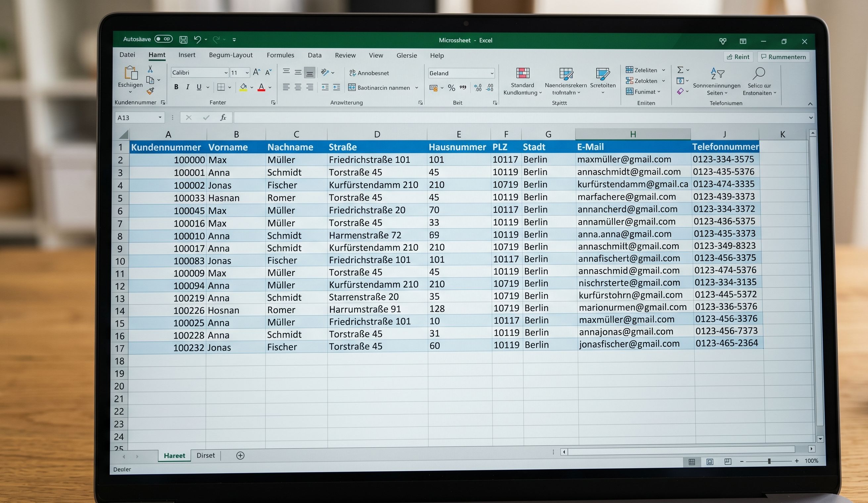Click the Standard Kundlamtung formatting icon
Viewport: 868px width, 503px height.
[522, 73]
